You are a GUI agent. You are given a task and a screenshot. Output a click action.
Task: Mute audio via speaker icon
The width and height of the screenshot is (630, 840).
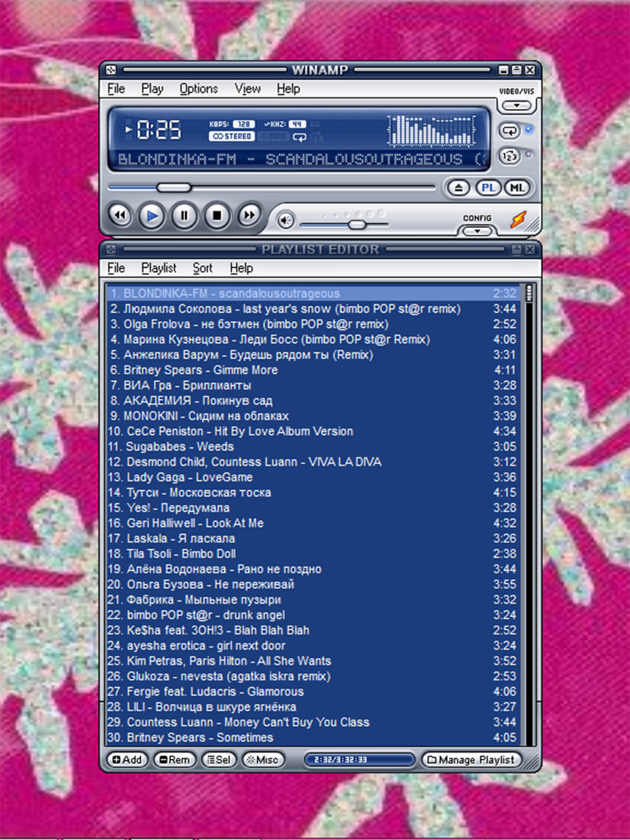click(285, 220)
